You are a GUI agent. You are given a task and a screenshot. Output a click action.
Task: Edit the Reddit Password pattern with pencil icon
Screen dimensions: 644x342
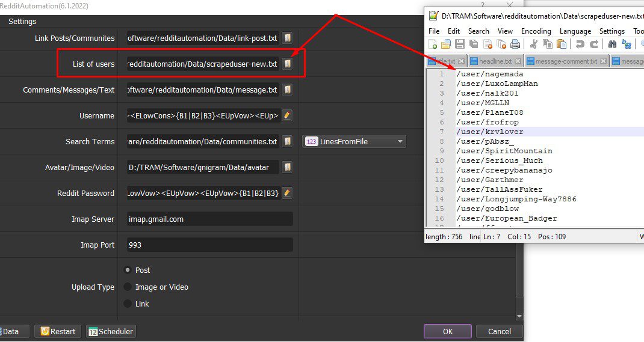click(x=288, y=193)
